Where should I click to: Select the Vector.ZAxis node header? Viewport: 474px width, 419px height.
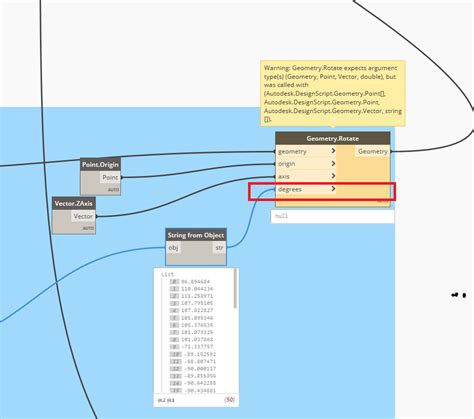pyautogui.click(x=74, y=203)
